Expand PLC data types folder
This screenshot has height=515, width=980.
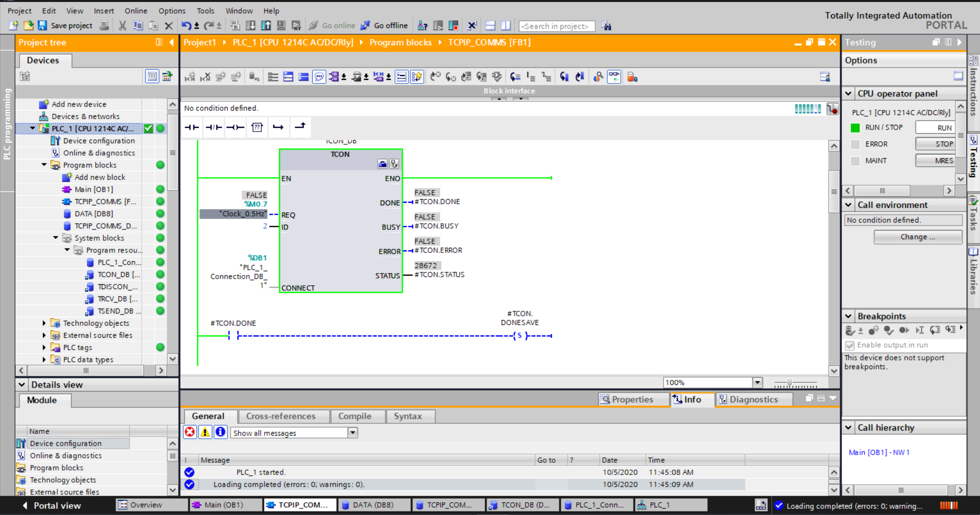coord(44,360)
